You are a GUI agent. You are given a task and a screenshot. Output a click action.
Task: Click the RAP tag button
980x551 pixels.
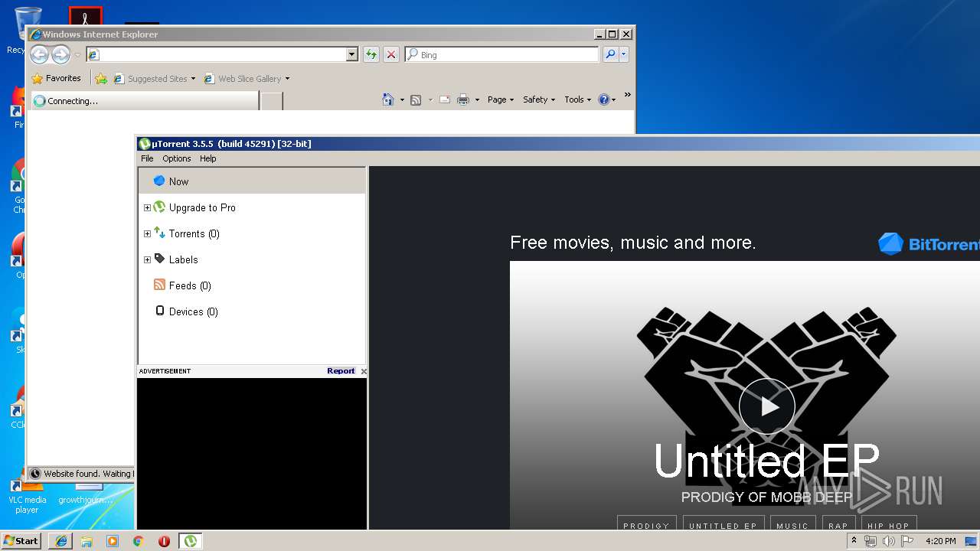(x=838, y=525)
